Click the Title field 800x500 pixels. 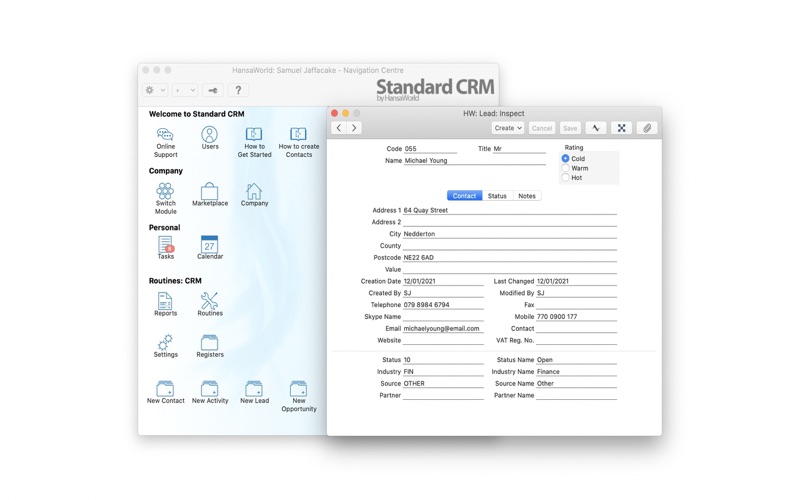(x=519, y=149)
